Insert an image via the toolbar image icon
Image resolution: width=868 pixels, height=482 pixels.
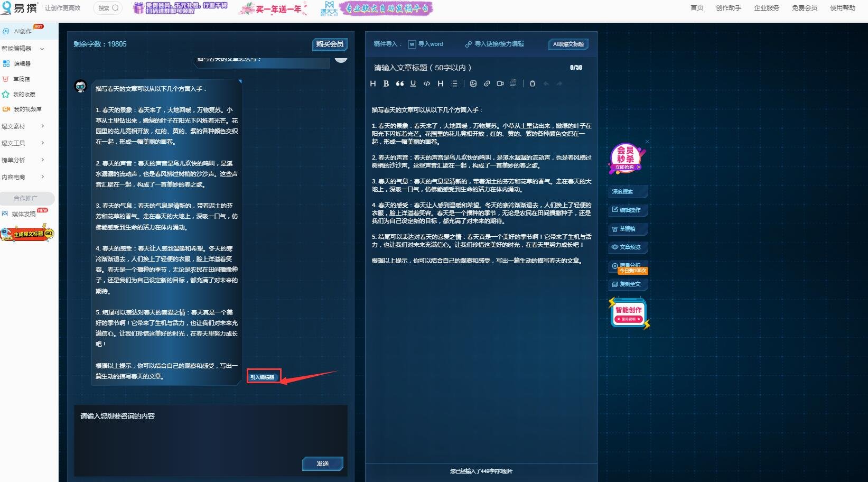[x=473, y=84]
